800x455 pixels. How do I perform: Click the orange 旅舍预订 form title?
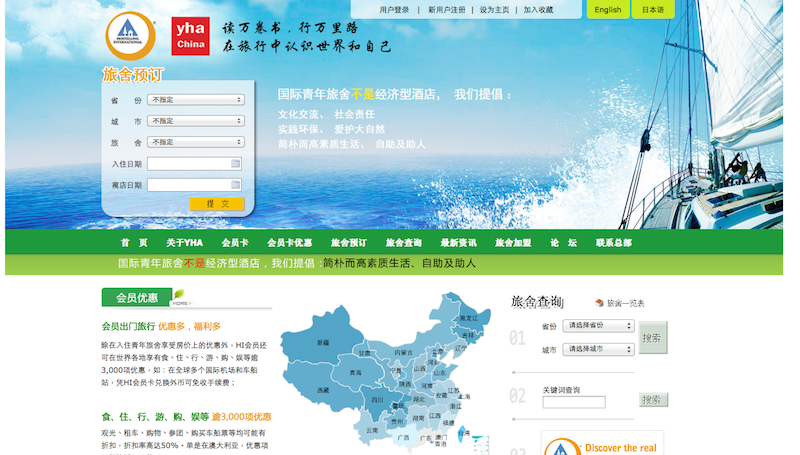click(133, 74)
